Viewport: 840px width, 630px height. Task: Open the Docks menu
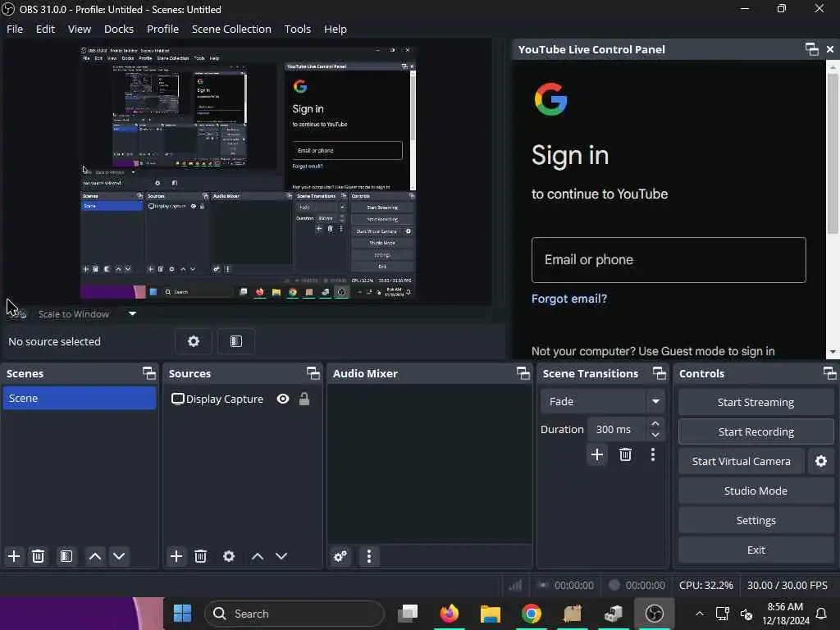(x=118, y=29)
